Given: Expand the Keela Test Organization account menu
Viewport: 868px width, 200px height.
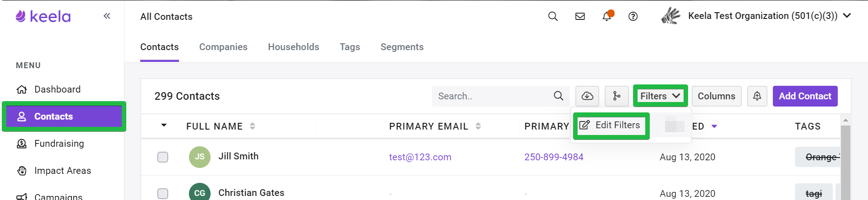Looking at the screenshot, I should point(847,16).
